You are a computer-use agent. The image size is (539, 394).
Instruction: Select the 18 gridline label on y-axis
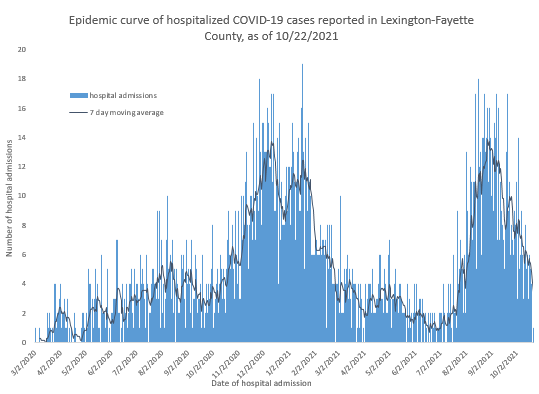click(x=22, y=79)
